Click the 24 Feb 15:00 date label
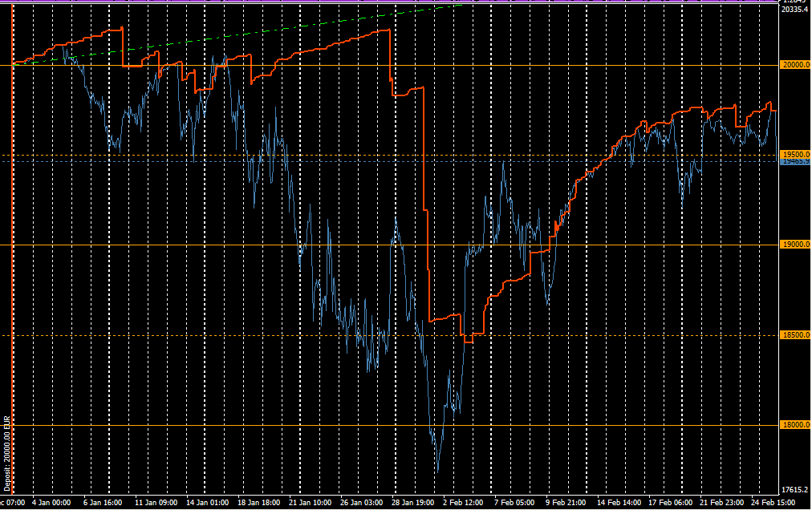This screenshot has height=510, width=812. (773, 502)
